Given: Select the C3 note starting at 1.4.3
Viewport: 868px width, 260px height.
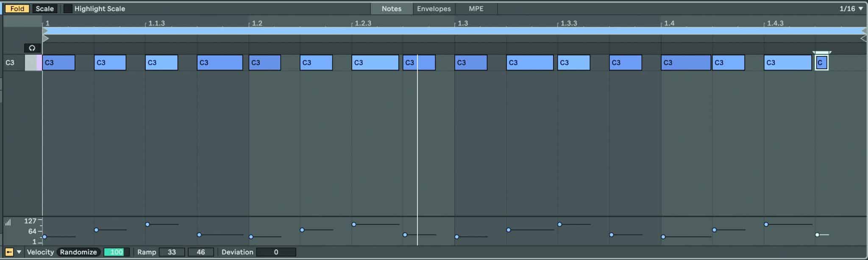Looking at the screenshot, I should (x=788, y=62).
